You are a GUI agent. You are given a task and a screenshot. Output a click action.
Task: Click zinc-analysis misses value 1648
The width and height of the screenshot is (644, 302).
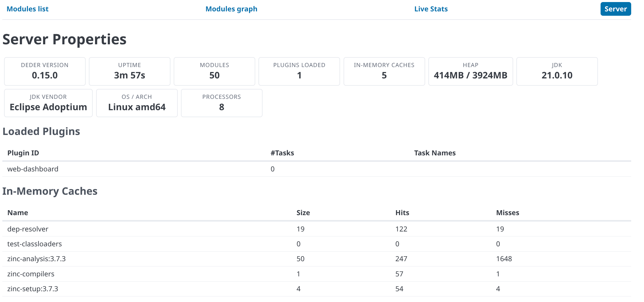tap(504, 259)
